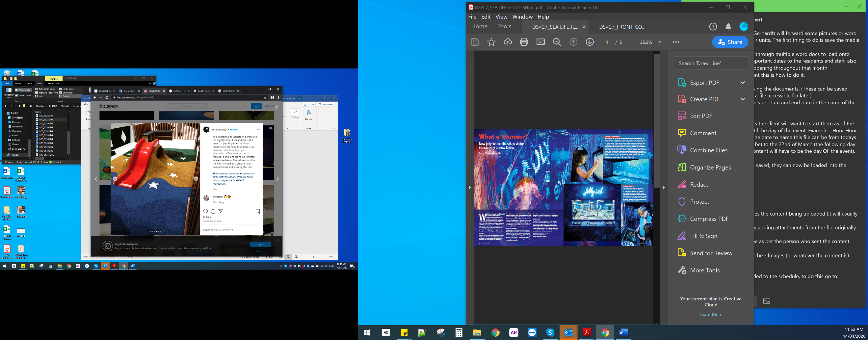Open the Acrobat notifications bell
The height and width of the screenshot is (340, 868).
[x=728, y=27]
